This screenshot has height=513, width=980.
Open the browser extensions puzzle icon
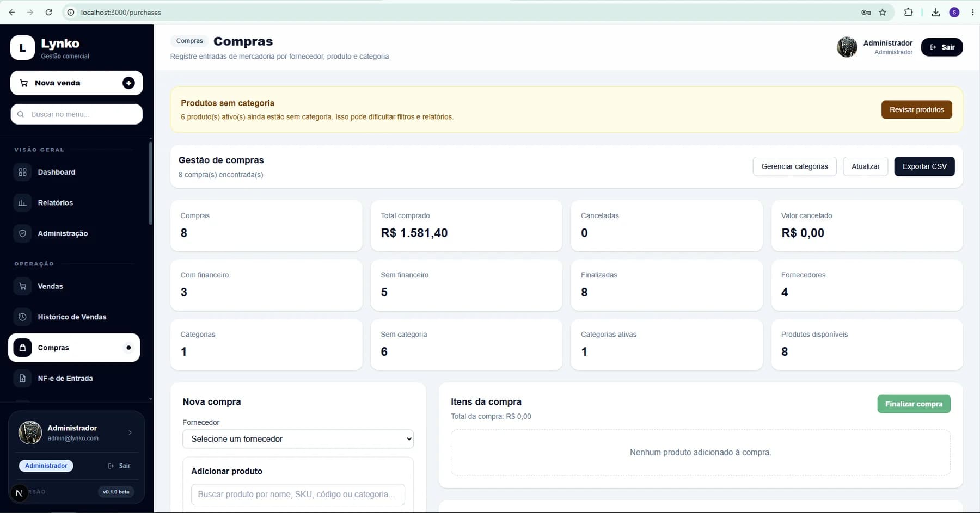click(908, 12)
